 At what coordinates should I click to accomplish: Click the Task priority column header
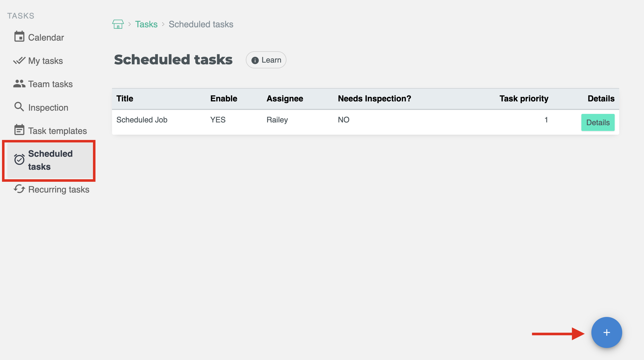coord(524,99)
